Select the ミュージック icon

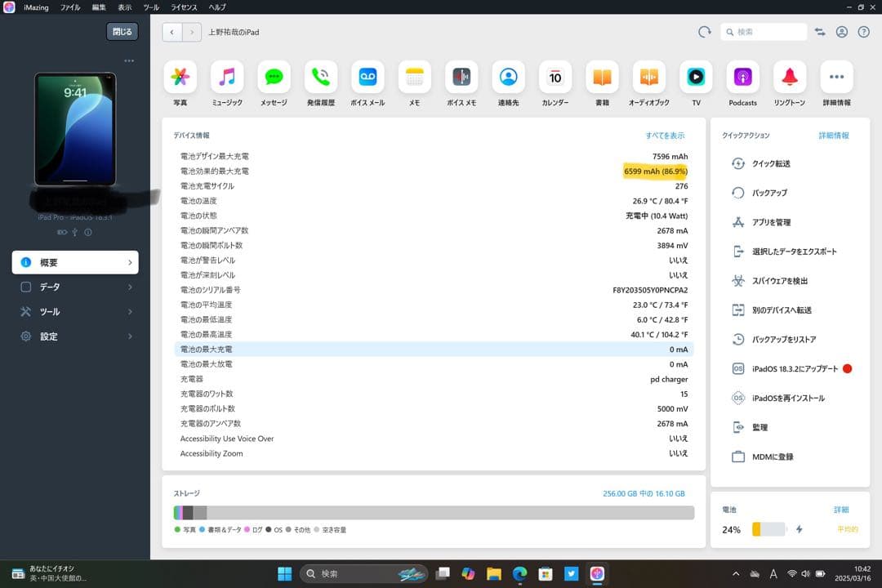226,78
